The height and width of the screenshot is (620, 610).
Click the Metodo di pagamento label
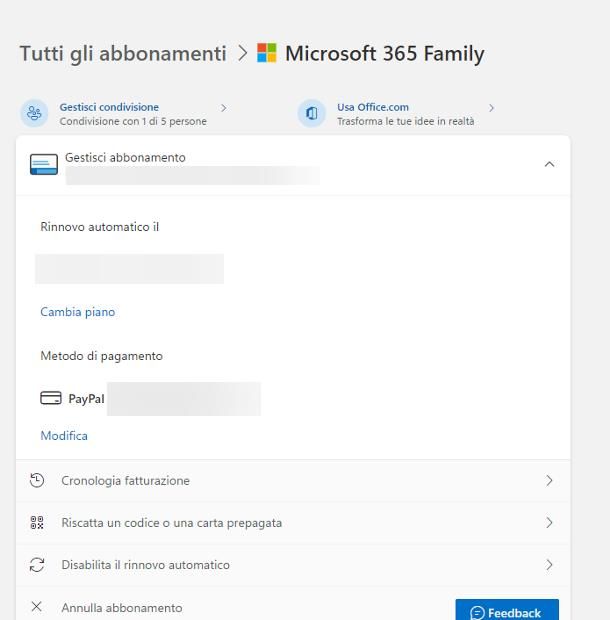[x=102, y=356]
